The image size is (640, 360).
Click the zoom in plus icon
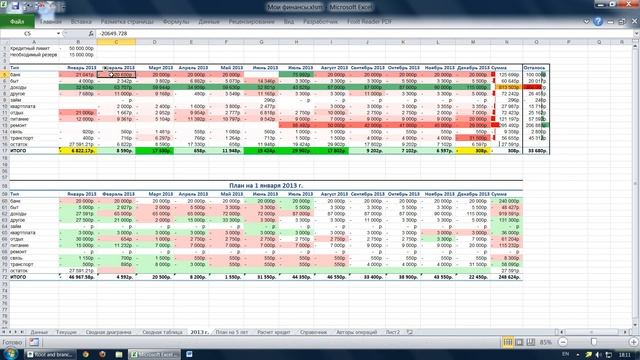pos(633,342)
